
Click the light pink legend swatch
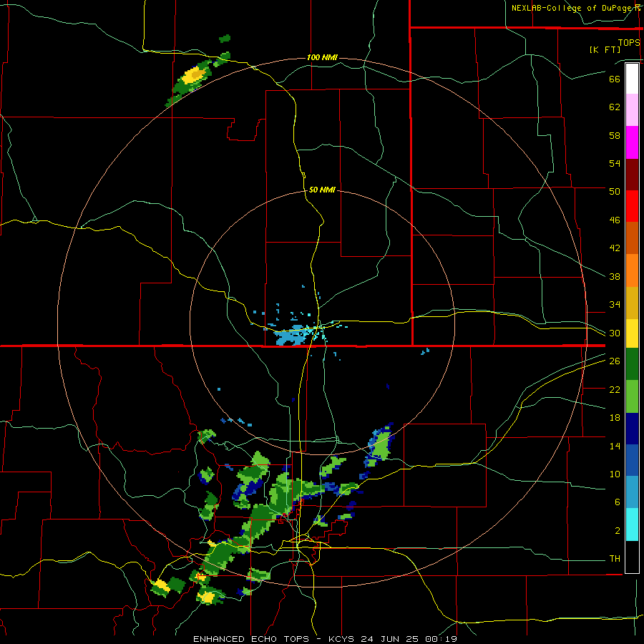632,109
